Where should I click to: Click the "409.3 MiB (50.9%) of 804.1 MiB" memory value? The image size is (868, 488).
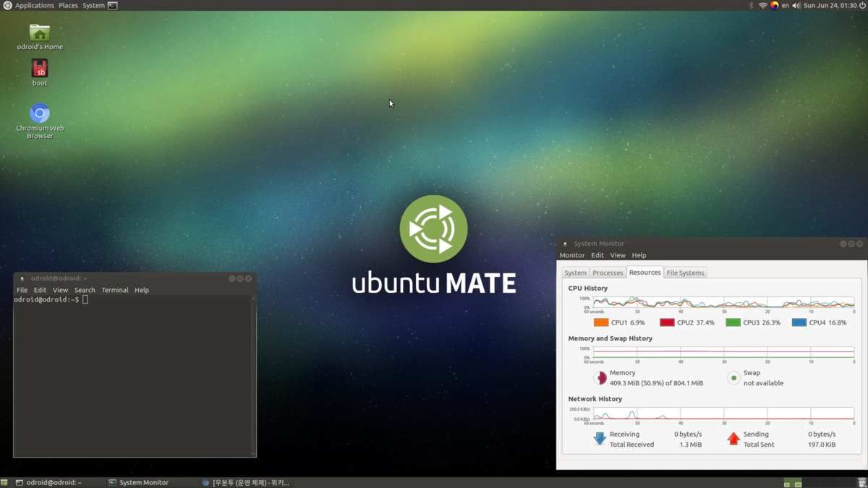coord(656,383)
